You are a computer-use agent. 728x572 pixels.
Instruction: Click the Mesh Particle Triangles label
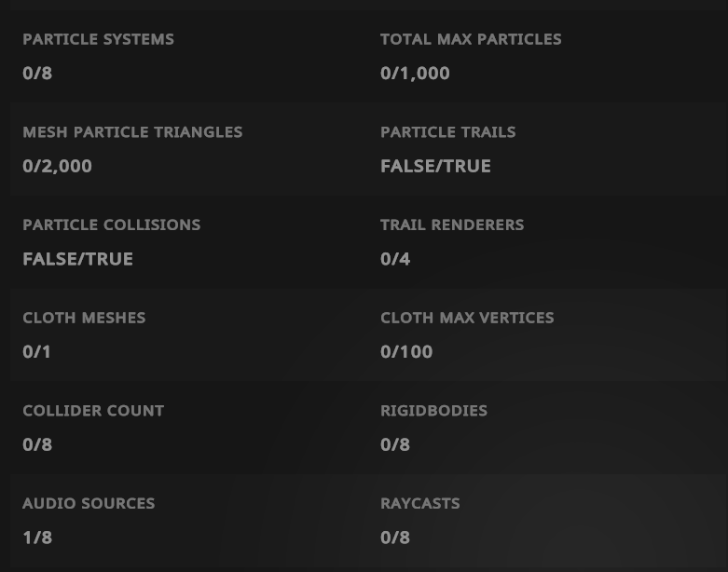click(132, 132)
